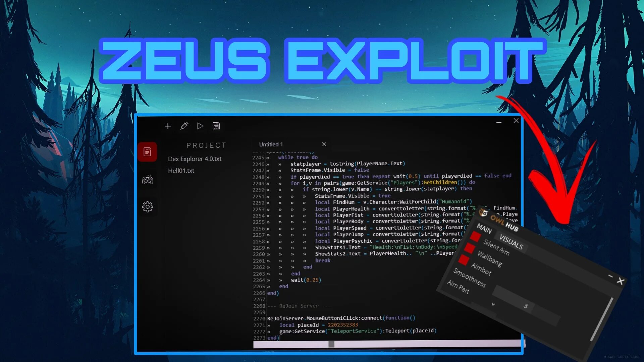
Task: Click the syringe inject icon
Action: pos(184,126)
